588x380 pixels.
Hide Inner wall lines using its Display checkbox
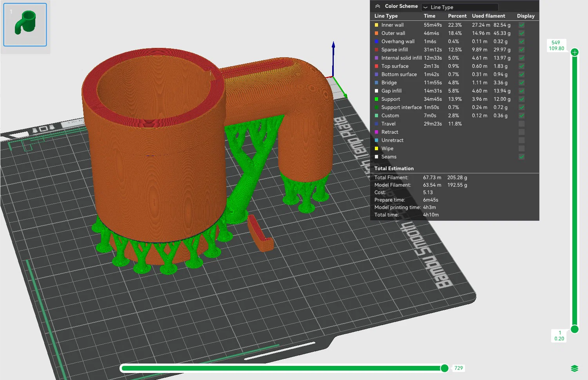[521, 25]
